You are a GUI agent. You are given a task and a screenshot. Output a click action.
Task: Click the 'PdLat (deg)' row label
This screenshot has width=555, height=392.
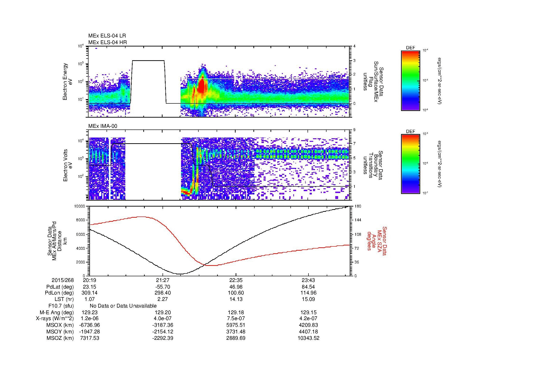coord(60,287)
